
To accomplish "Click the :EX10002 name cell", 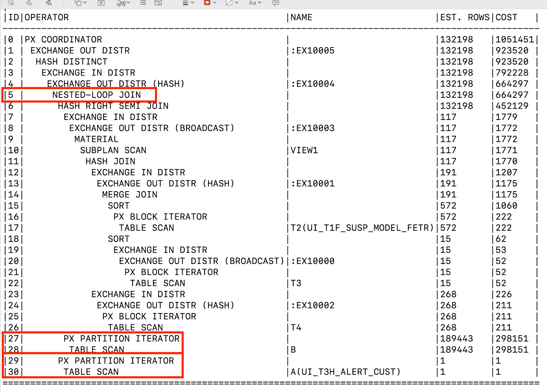I will click(x=313, y=305).
